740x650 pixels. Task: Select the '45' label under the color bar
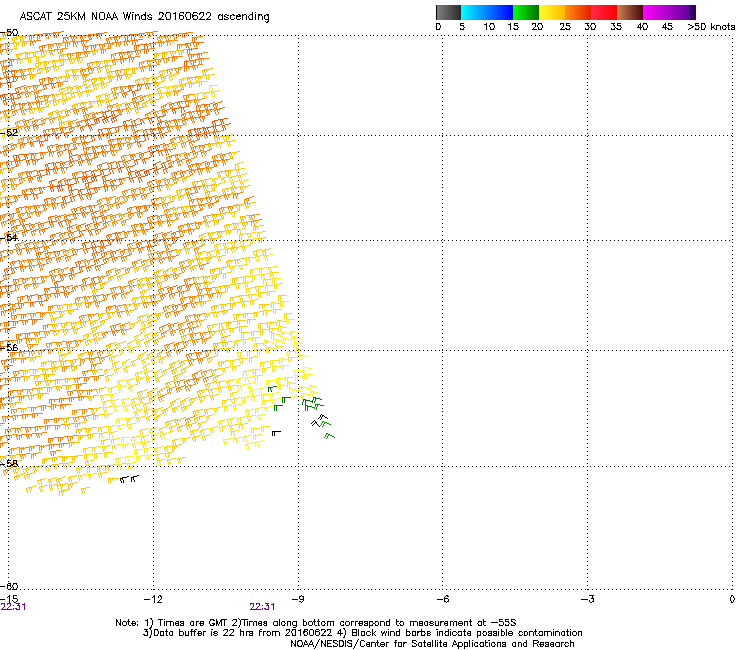pyautogui.click(x=667, y=27)
